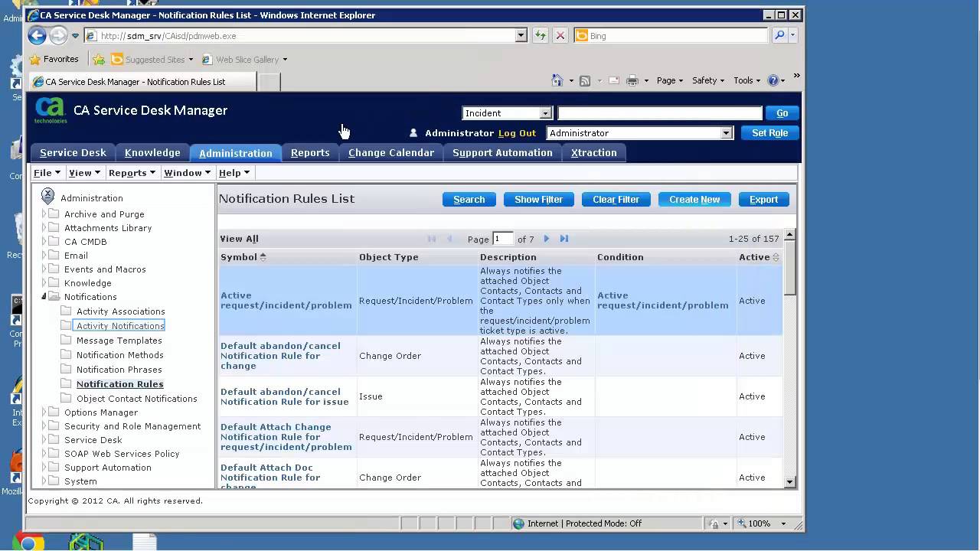980x551 pixels.
Task: Open the View menu
Action: point(84,173)
